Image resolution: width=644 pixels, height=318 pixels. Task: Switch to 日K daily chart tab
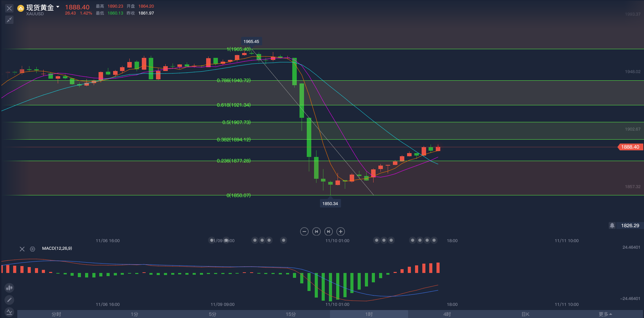click(525, 314)
